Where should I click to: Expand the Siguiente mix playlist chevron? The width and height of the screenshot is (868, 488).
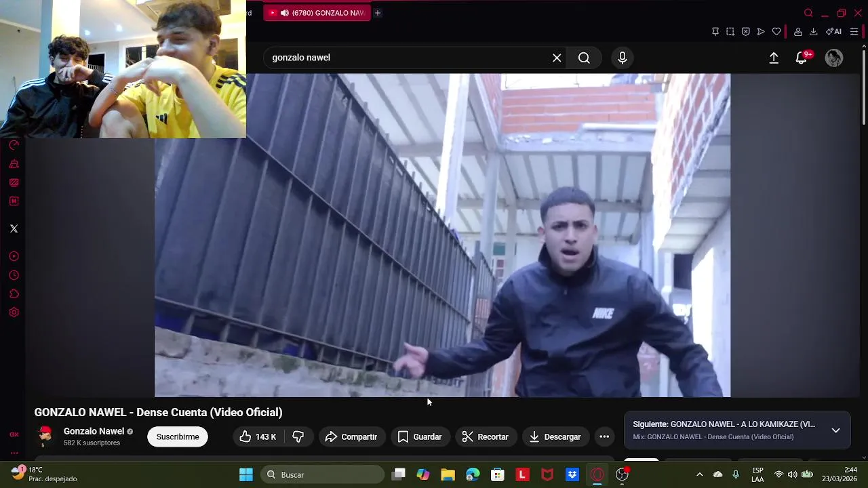(x=835, y=430)
